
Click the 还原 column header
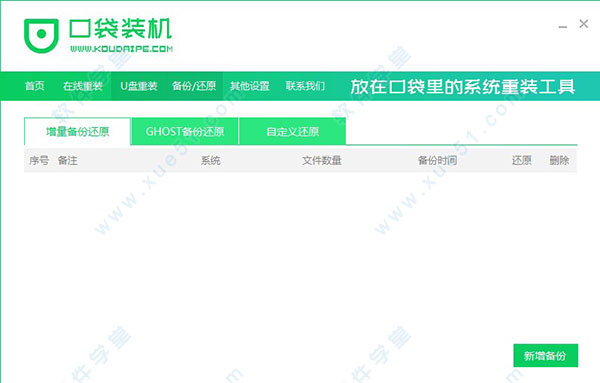click(522, 160)
